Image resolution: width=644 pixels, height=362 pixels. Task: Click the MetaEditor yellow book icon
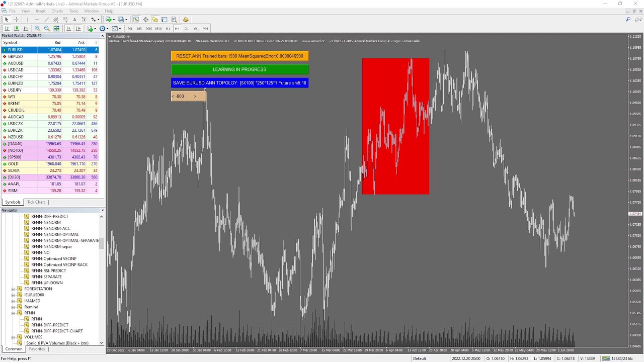[x=186, y=20]
